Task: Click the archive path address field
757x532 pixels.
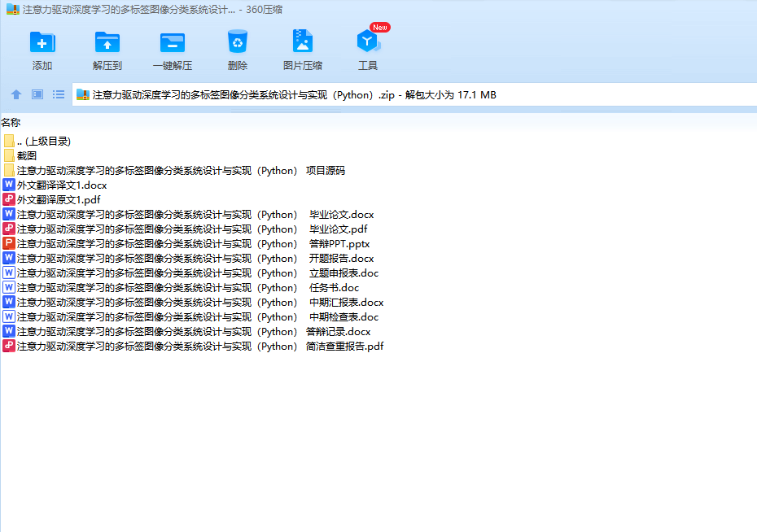Action: click(x=414, y=94)
